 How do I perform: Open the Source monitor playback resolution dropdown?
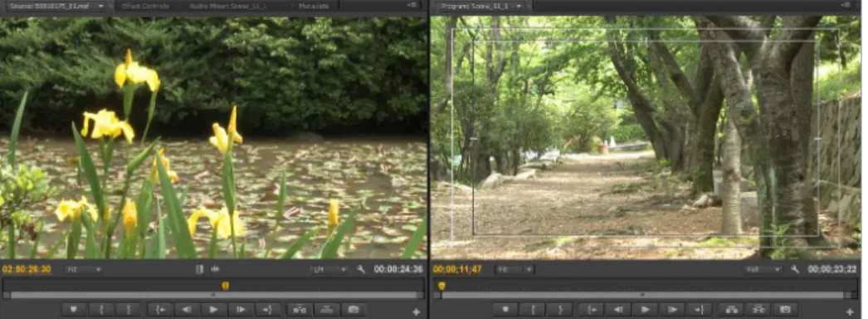[329, 270]
